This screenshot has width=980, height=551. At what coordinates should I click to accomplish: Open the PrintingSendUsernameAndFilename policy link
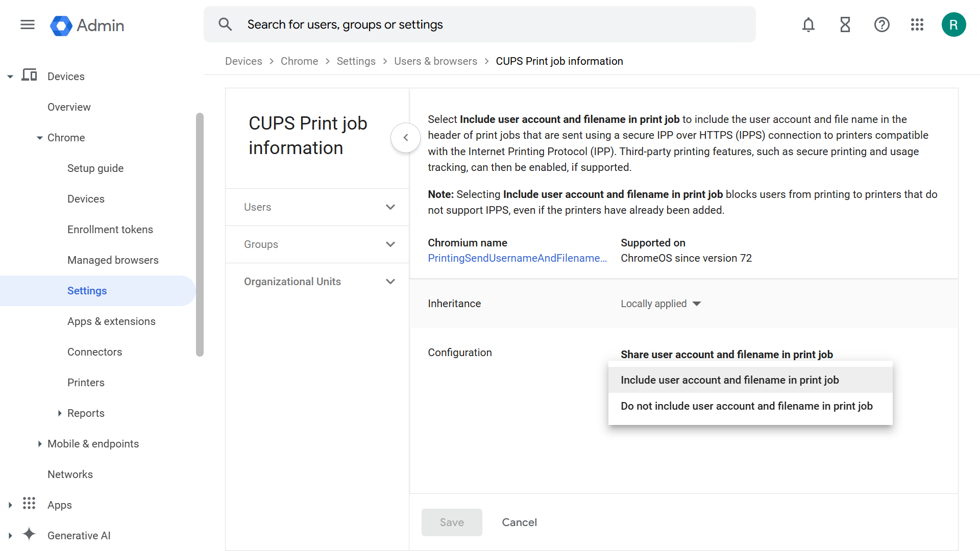pyautogui.click(x=517, y=258)
